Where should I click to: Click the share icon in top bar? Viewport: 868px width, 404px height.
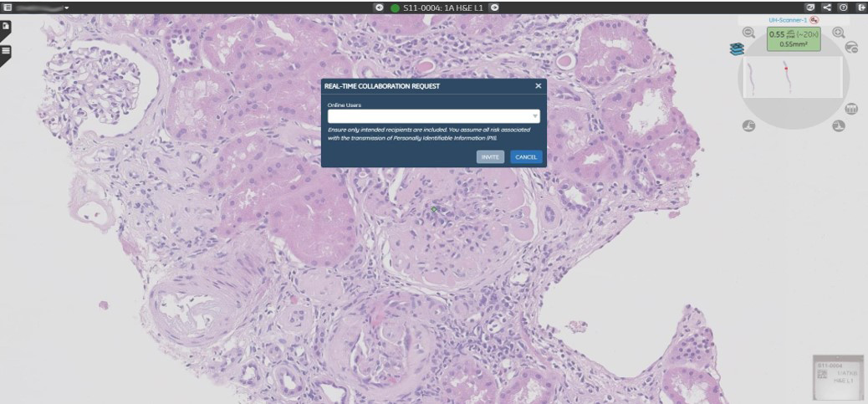[827, 7]
